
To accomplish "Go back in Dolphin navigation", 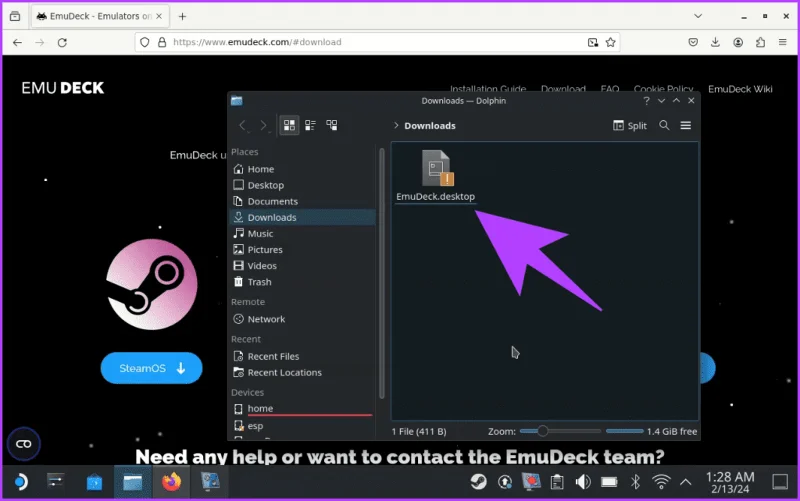I will [243, 125].
